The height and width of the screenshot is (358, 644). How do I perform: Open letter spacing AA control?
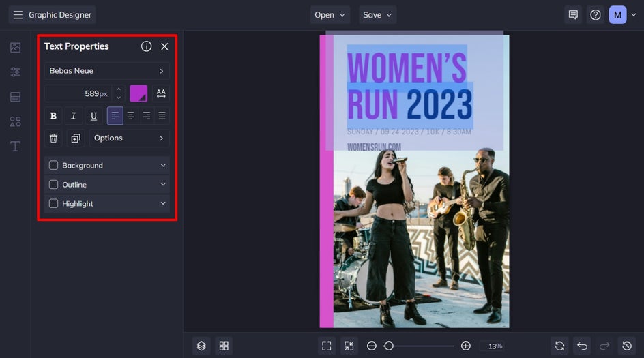pyautogui.click(x=161, y=93)
